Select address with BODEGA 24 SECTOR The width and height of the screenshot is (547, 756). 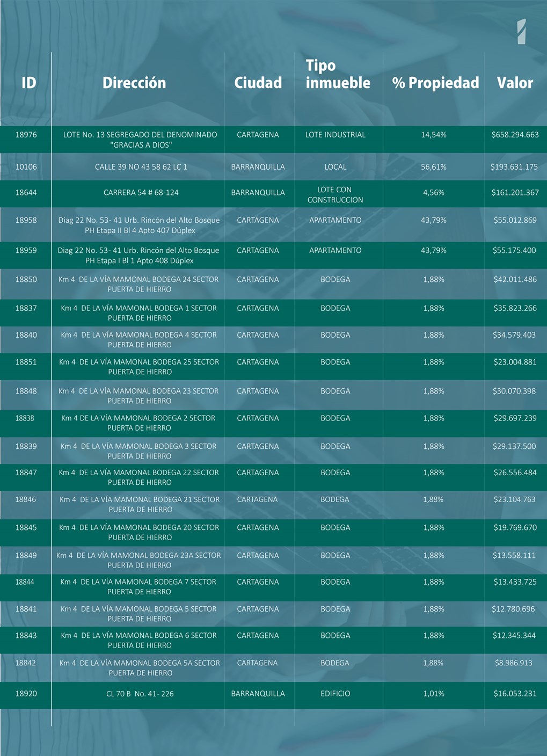(139, 284)
